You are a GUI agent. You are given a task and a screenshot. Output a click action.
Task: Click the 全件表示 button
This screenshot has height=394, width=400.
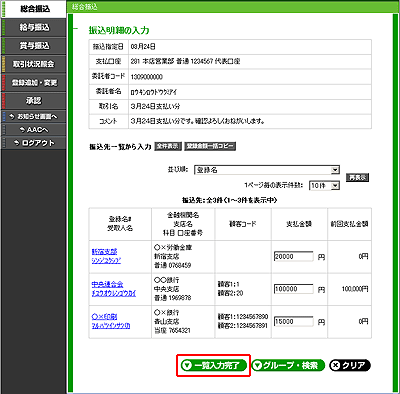(x=168, y=146)
